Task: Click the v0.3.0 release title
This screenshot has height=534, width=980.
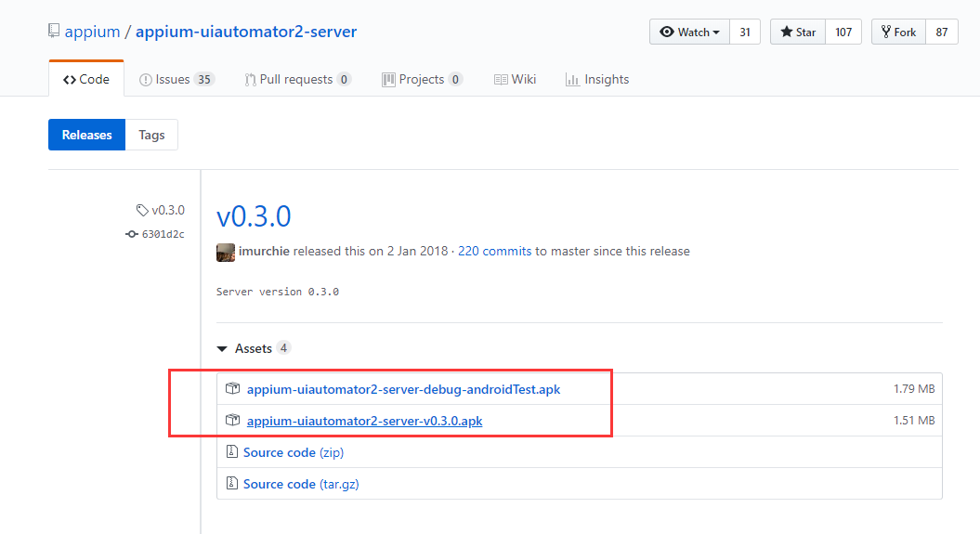Action: point(254,216)
